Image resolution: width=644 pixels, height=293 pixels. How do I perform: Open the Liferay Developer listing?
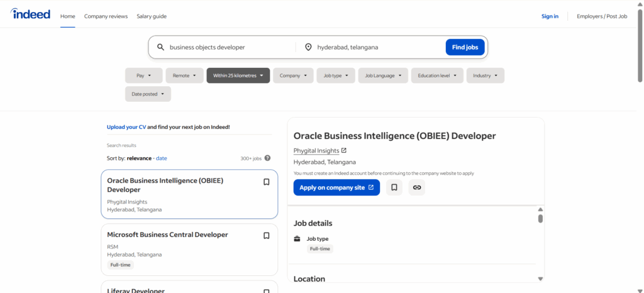pyautogui.click(x=136, y=290)
